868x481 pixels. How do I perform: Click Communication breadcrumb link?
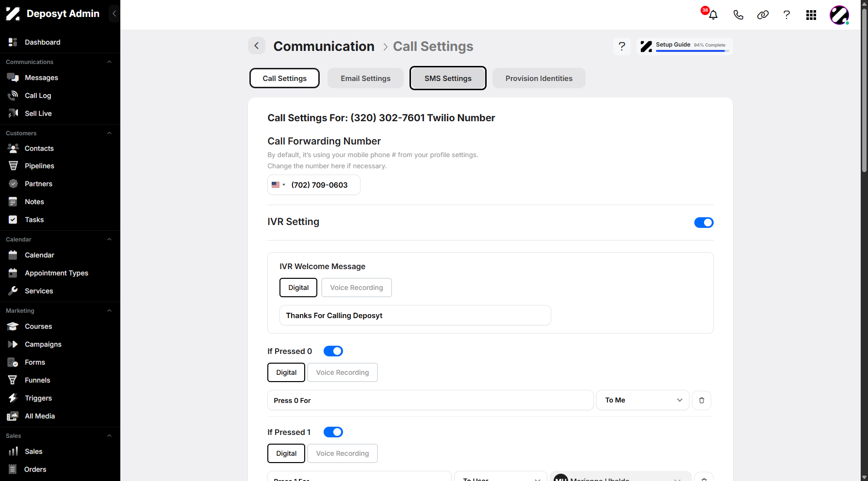pos(324,46)
